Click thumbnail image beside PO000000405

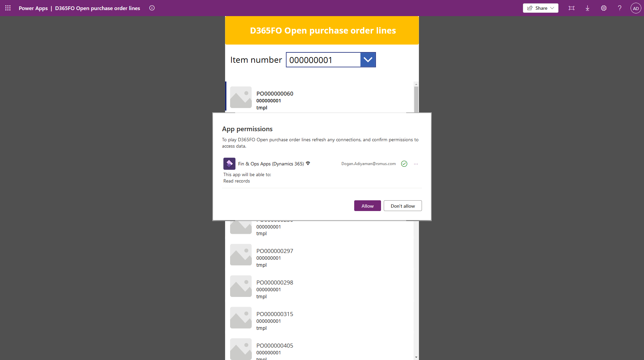241,349
